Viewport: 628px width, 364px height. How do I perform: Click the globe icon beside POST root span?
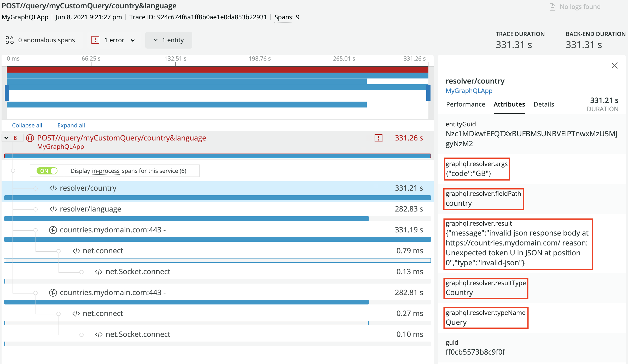[30, 138]
